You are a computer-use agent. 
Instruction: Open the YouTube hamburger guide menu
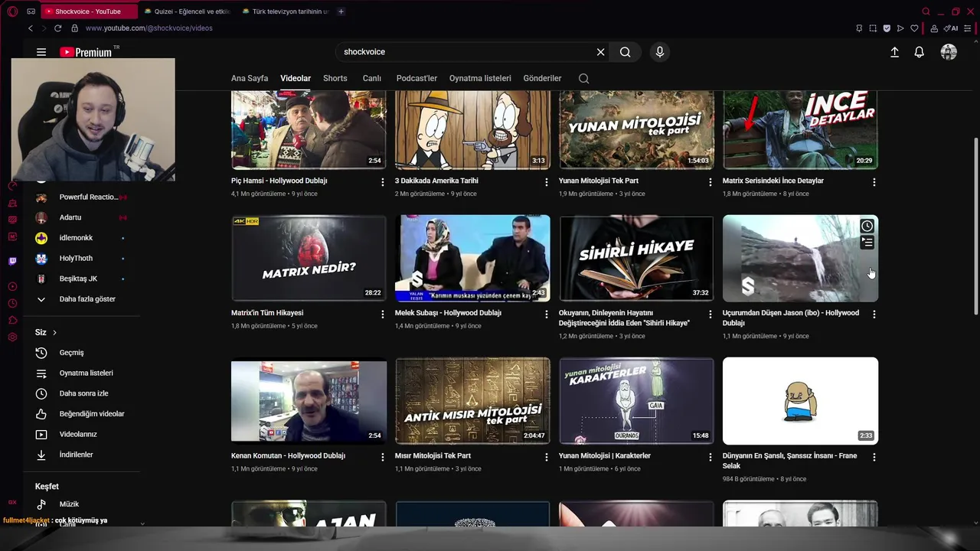(41, 52)
